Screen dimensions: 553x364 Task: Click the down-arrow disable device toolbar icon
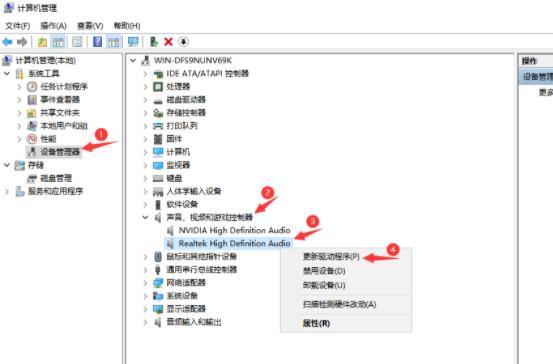click(183, 42)
